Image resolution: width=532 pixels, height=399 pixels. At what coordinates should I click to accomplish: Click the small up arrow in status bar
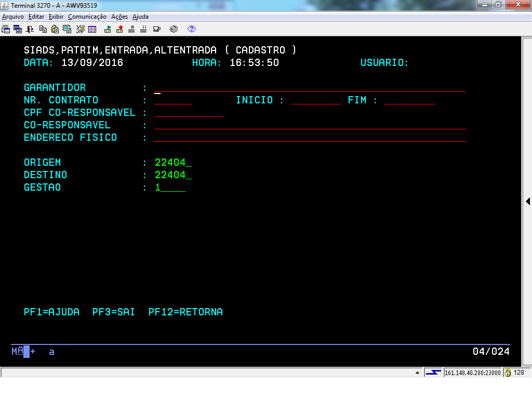coord(417,373)
